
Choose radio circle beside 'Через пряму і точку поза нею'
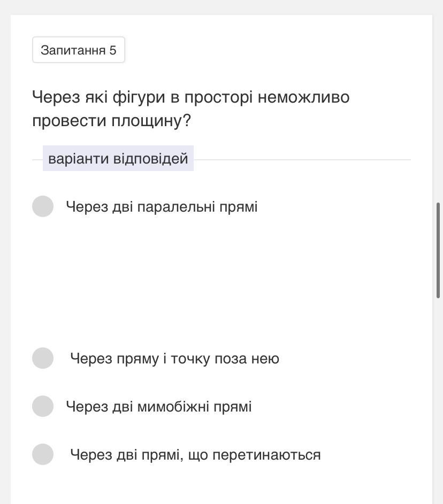(x=43, y=358)
